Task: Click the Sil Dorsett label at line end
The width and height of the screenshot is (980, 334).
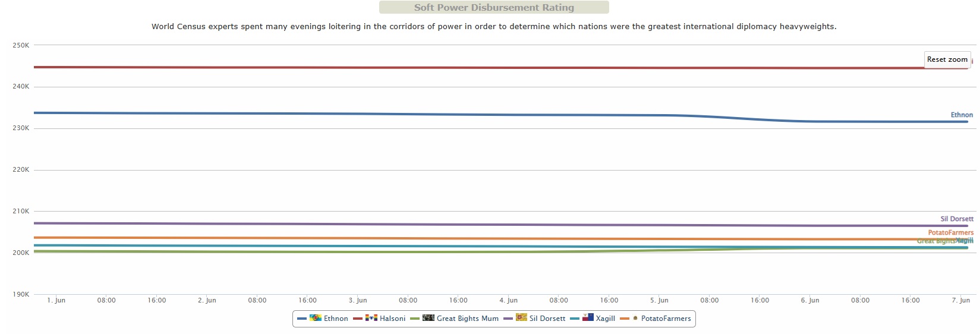Action: [x=957, y=219]
